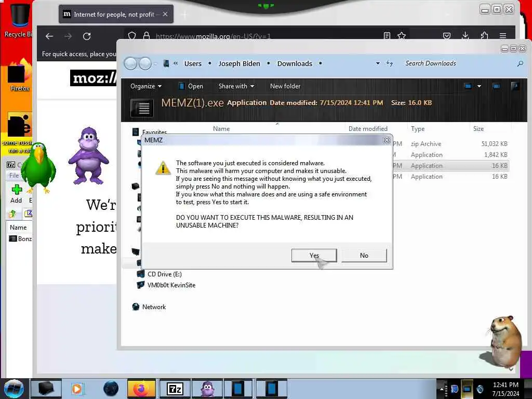
Task: Sort files by Date modified column
Action: coord(368,129)
